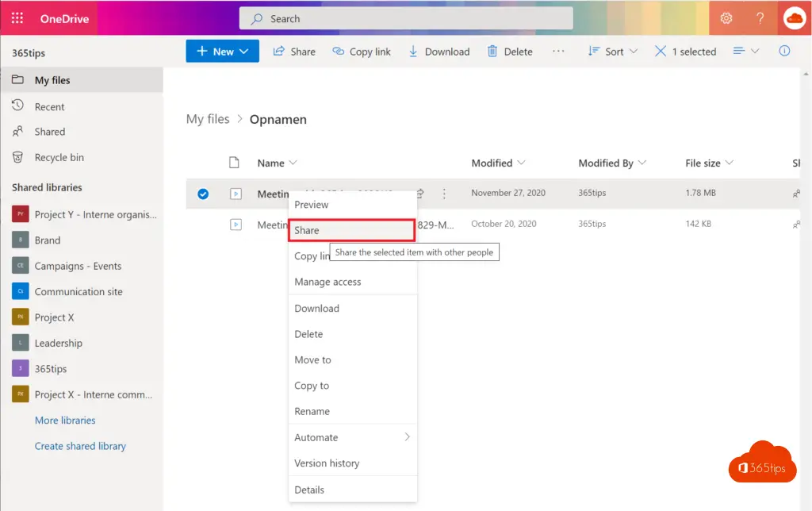
Task: Choose Download in the context menu
Action: pos(353,308)
